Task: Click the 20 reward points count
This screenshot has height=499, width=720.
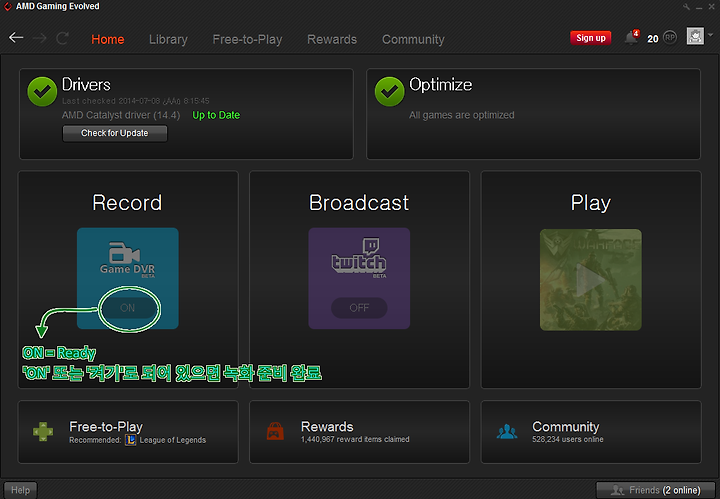Action: [x=652, y=39]
